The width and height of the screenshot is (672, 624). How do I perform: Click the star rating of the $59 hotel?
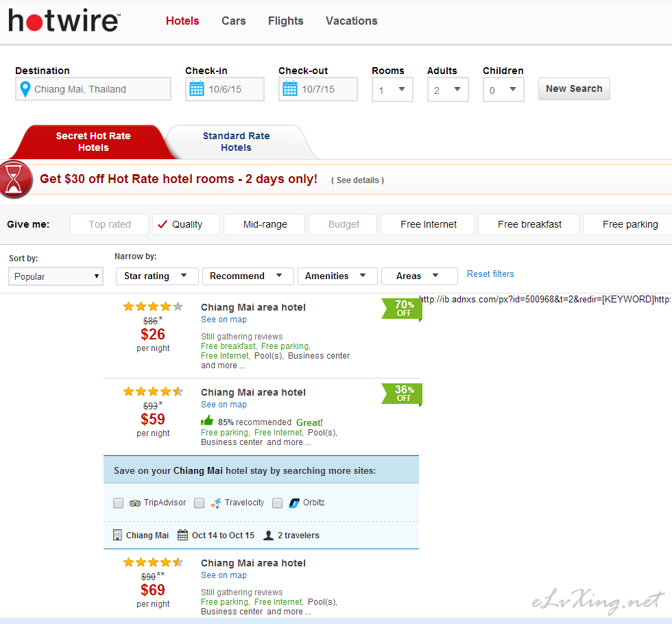tap(153, 392)
